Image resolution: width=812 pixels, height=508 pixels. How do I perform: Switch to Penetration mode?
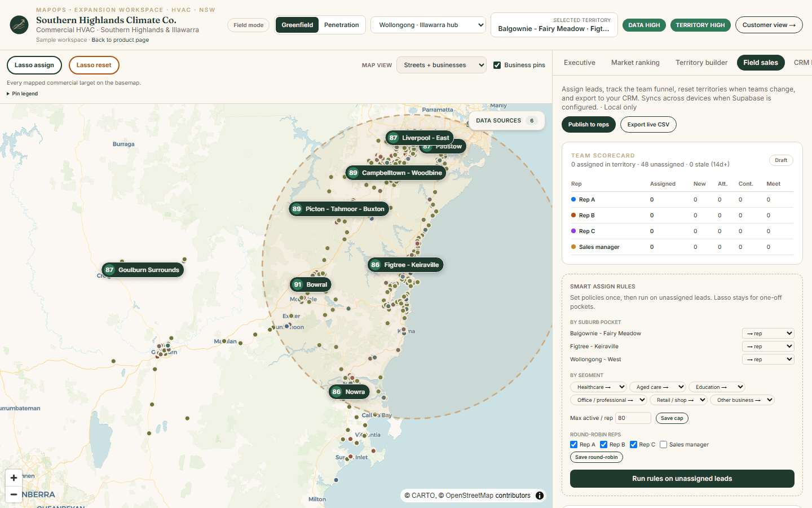[341, 25]
